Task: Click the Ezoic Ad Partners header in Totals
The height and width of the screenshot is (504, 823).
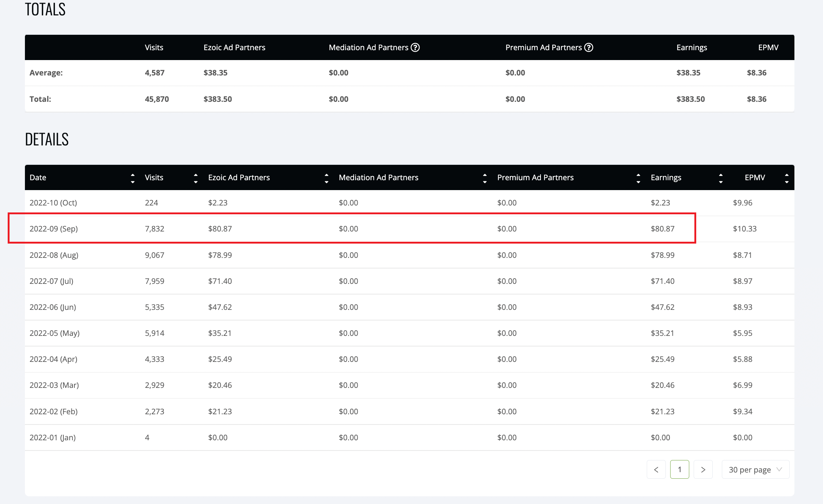Action: [x=235, y=48]
